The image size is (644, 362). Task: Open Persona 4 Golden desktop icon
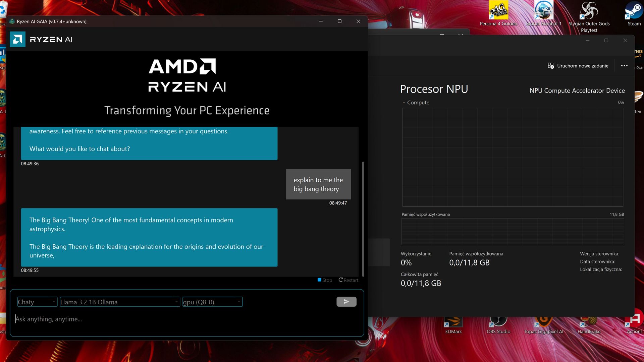pyautogui.click(x=498, y=14)
